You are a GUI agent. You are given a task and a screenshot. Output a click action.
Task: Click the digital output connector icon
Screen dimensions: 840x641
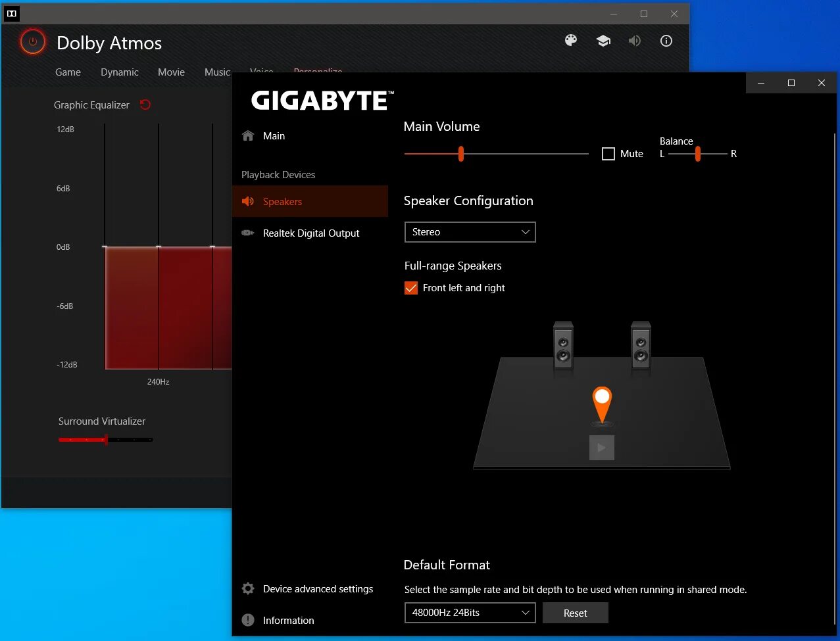pyautogui.click(x=248, y=233)
